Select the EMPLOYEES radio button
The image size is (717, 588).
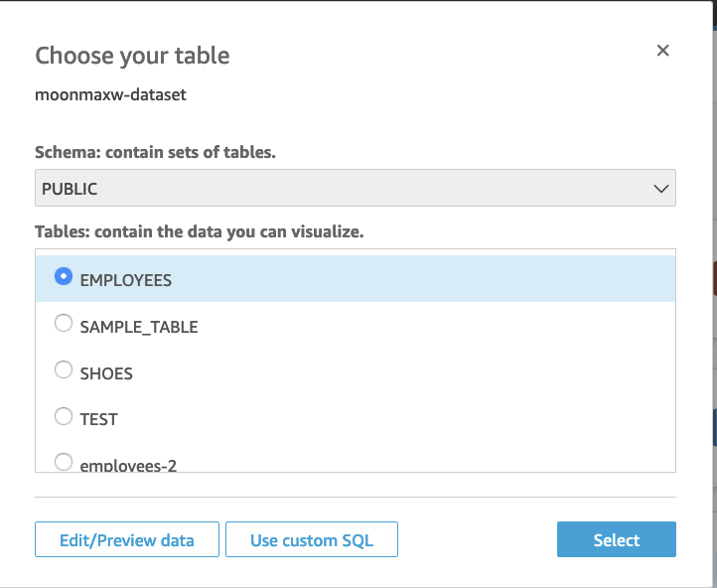click(64, 277)
